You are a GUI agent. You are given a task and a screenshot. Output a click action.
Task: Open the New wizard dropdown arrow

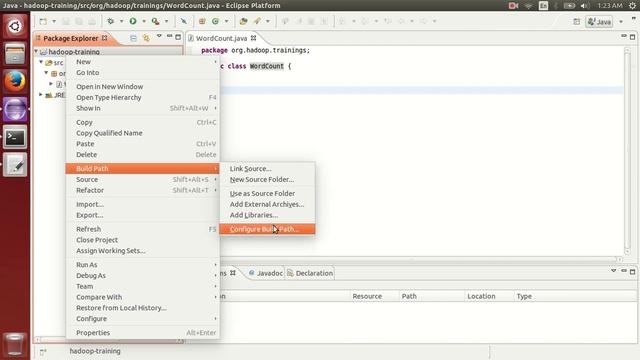click(53, 21)
